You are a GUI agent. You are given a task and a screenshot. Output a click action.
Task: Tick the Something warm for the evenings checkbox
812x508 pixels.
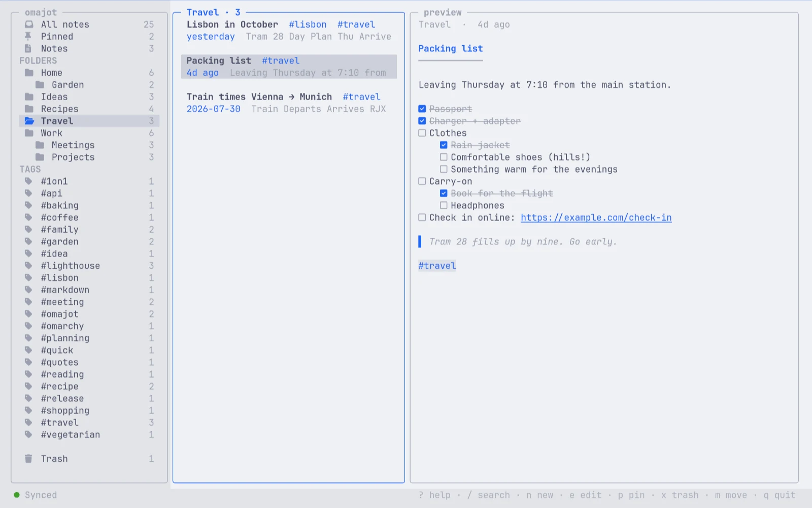[444, 169]
